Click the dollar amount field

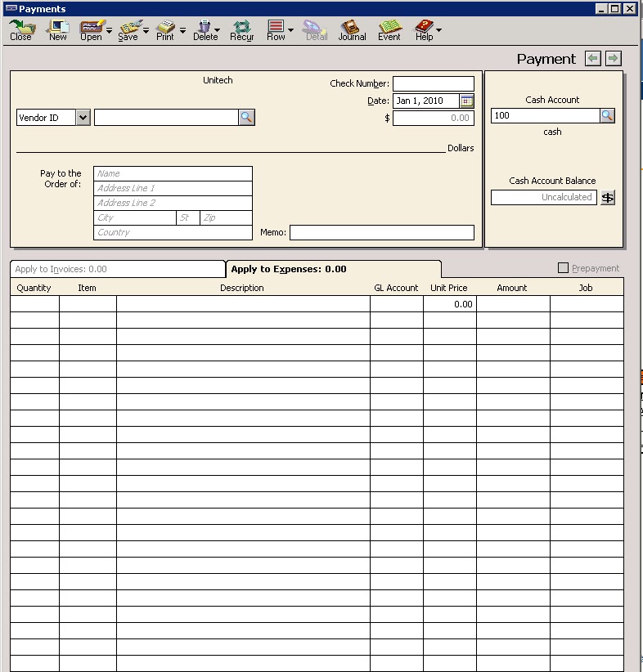point(434,118)
